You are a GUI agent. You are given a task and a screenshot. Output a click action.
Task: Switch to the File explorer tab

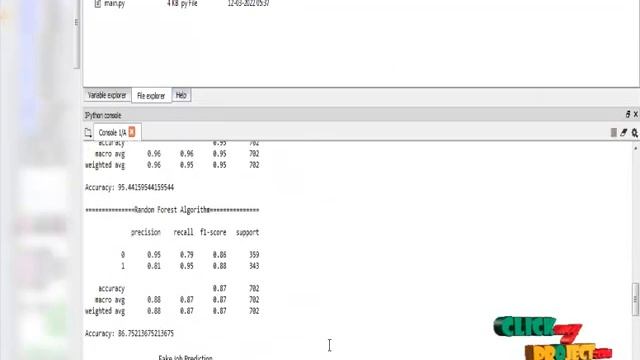(151, 96)
